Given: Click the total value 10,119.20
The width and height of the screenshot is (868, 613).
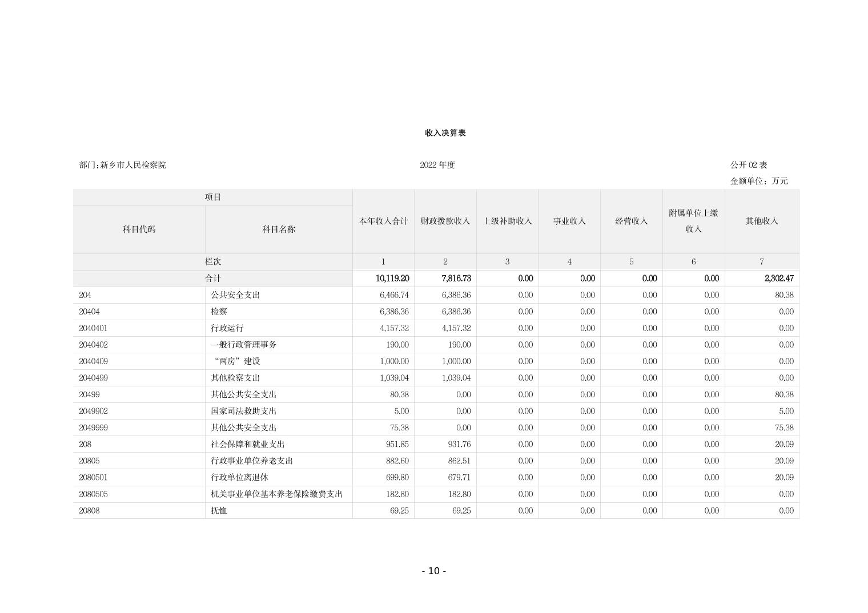Looking at the screenshot, I should click(392, 279).
